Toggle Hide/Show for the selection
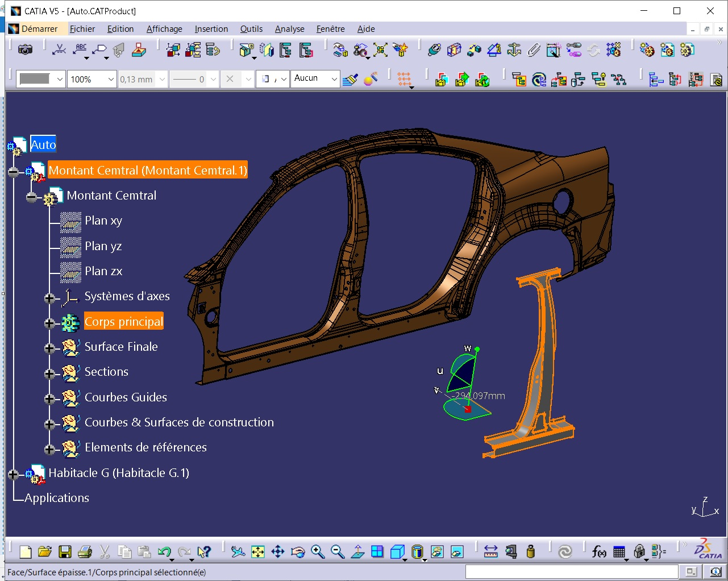The width and height of the screenshot is (728, 581). click(x=437, y=551)
